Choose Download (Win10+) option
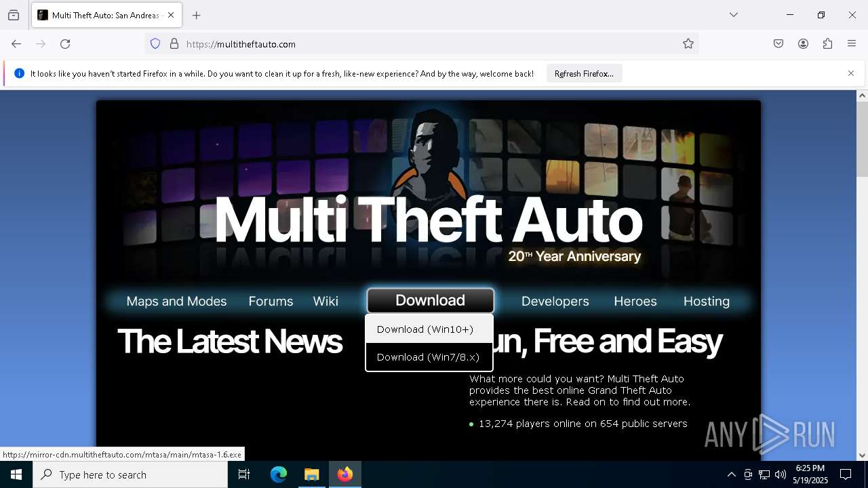This screenshot has height=488, width=868. 429,329
